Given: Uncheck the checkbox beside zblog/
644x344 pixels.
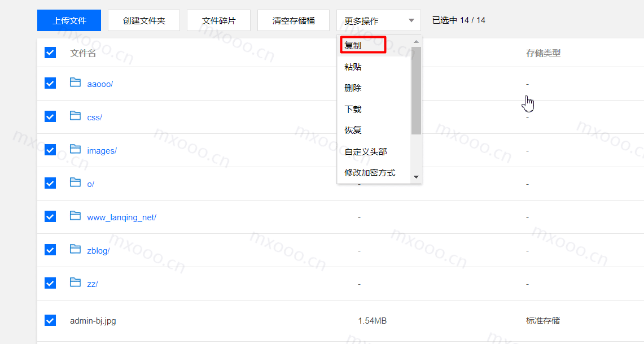Looking at the screenshot, I should [x=50, y=250].
